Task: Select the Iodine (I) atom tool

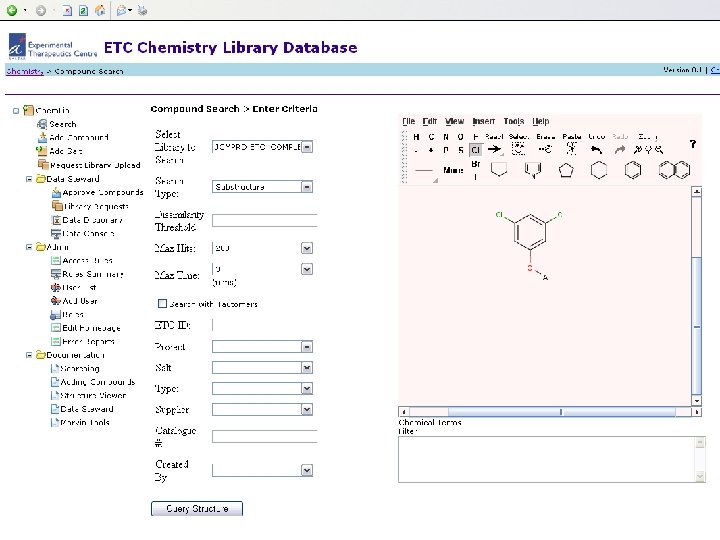Action: [475, 177]
